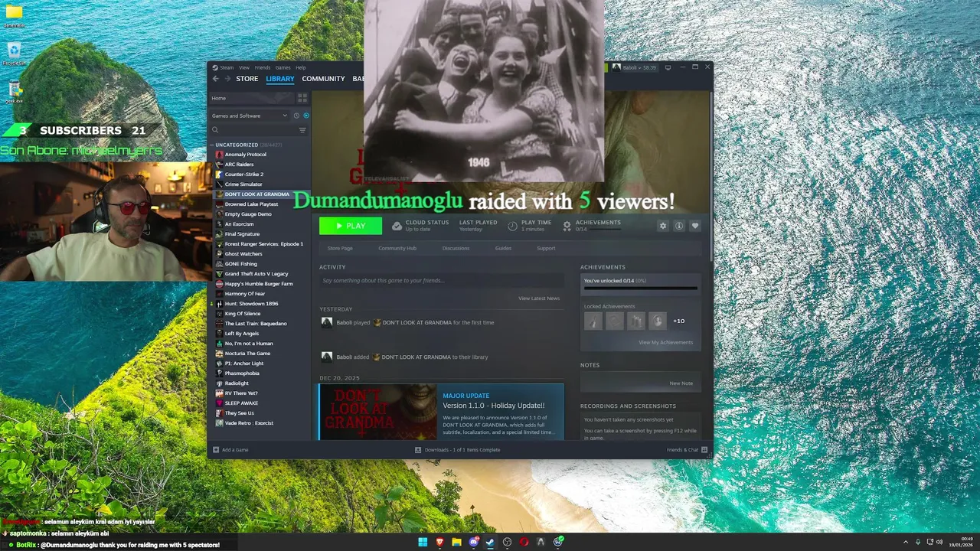This screenshot has height=551, width=980.
Task: Open the Discussions link
Action: (x=456, y=248)
